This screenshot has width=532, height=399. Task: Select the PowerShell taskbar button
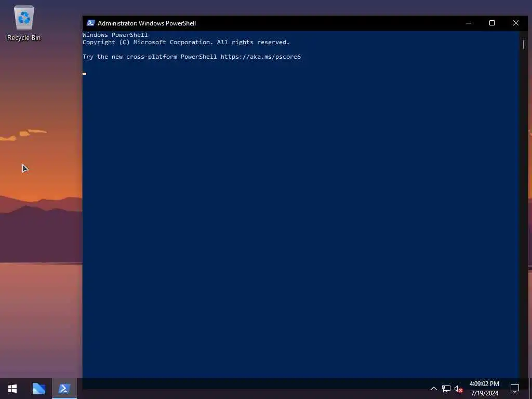[x=64, y=389]
